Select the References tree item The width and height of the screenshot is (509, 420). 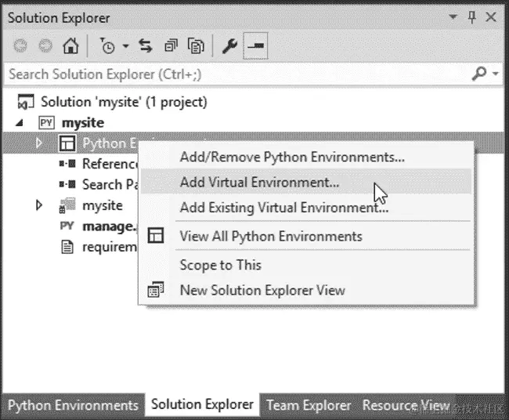pos(110,164)
